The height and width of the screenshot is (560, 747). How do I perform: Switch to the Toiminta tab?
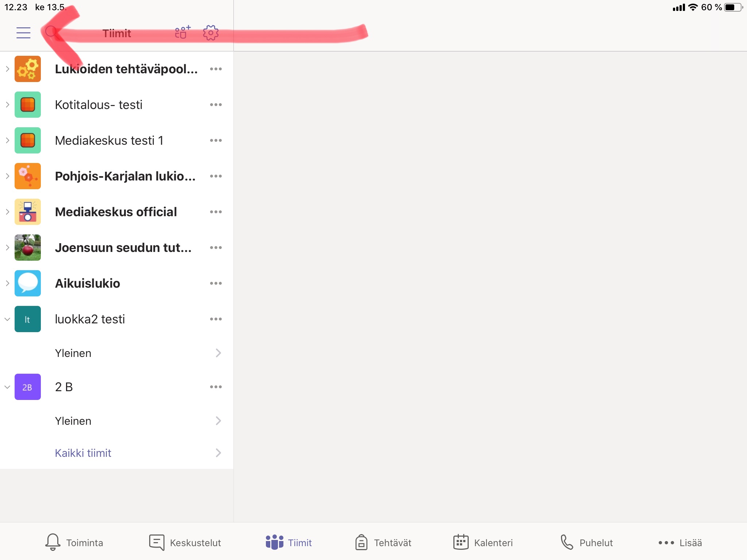pos(74,542)
